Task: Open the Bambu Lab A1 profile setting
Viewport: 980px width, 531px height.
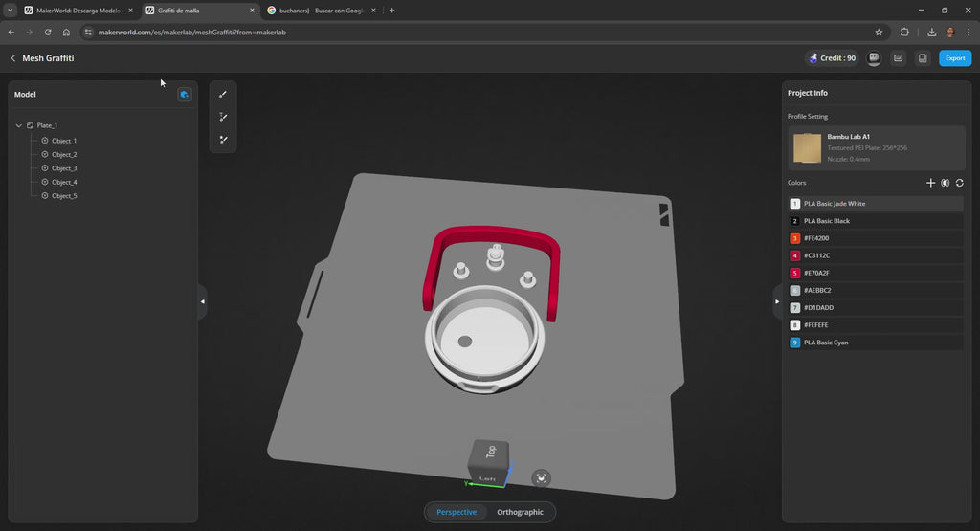Action: (877, 148)
